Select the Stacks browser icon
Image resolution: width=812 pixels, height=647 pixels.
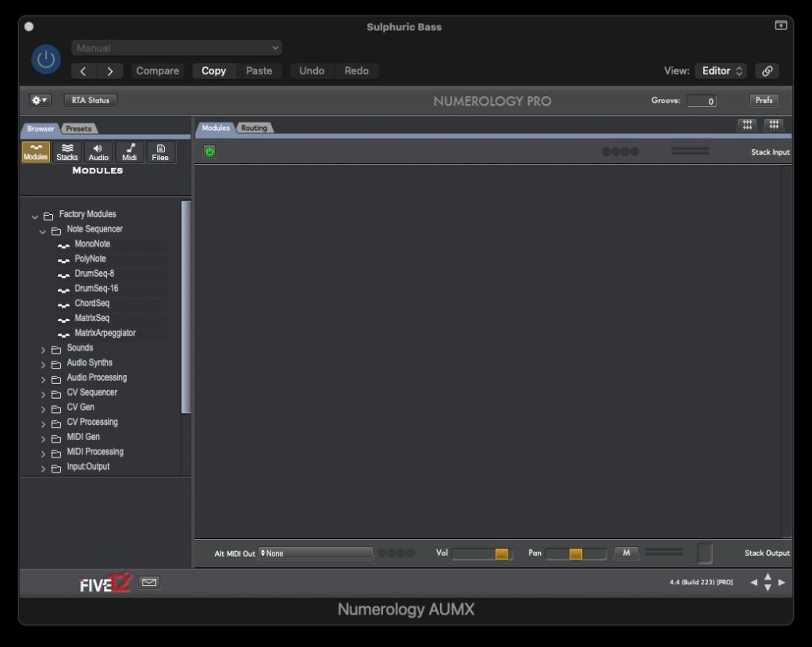(x=67, y=152)
